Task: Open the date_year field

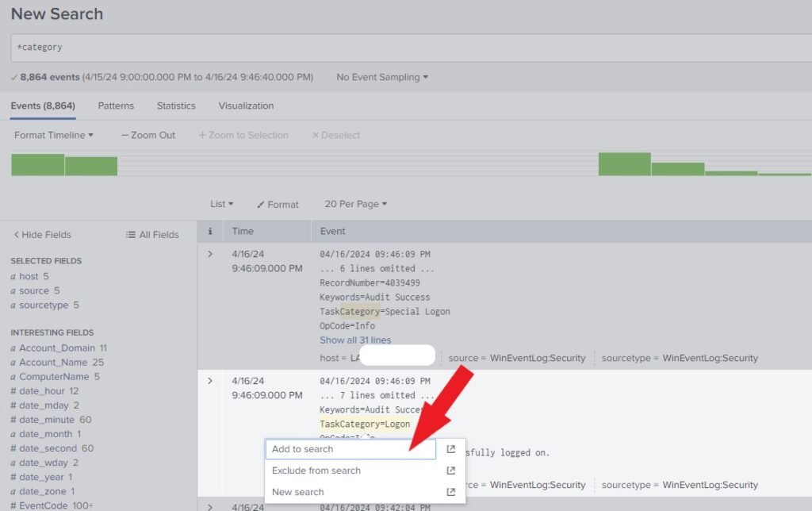Action: point(41,477)
